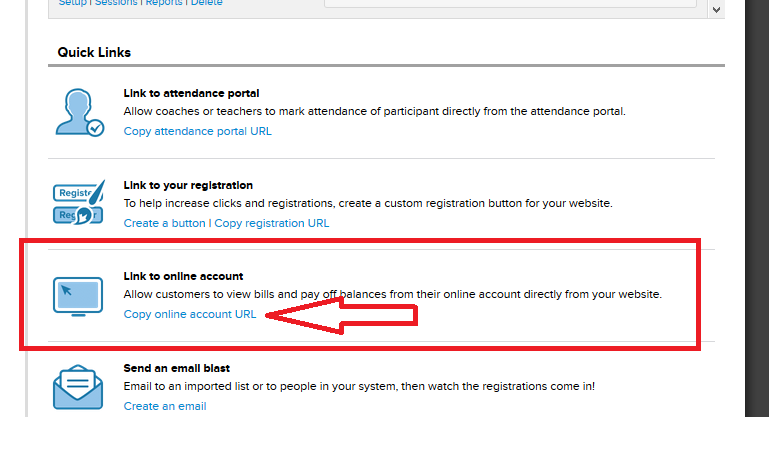This screenshot has height=468, width=769.
Task: Go to the Sessions link
Action: click(116, 3)
